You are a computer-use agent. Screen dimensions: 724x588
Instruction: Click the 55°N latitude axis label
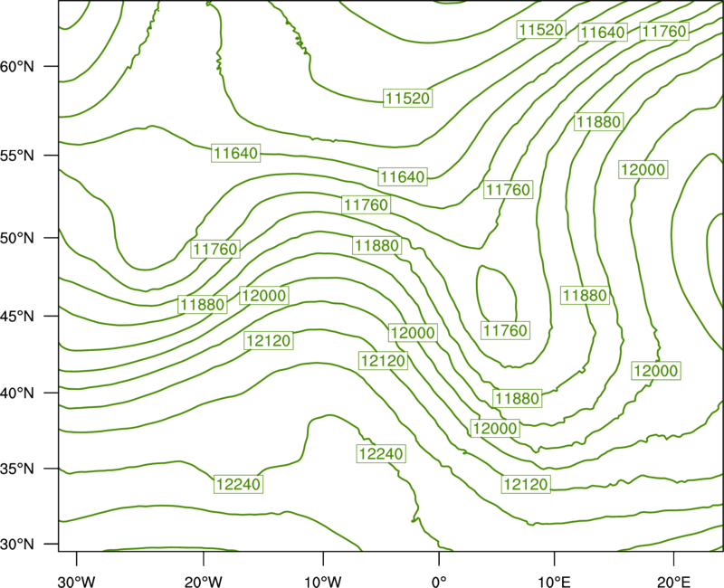(x=17, y=155)
